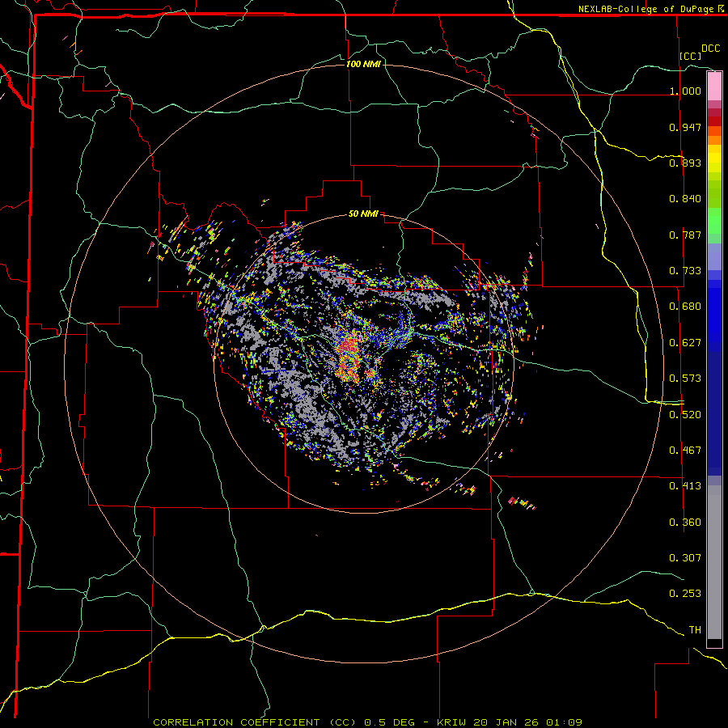Select the 0.307 scale value
Image resolution: width=728 pixels, height=728 pixels.
[x=685, y=558]
